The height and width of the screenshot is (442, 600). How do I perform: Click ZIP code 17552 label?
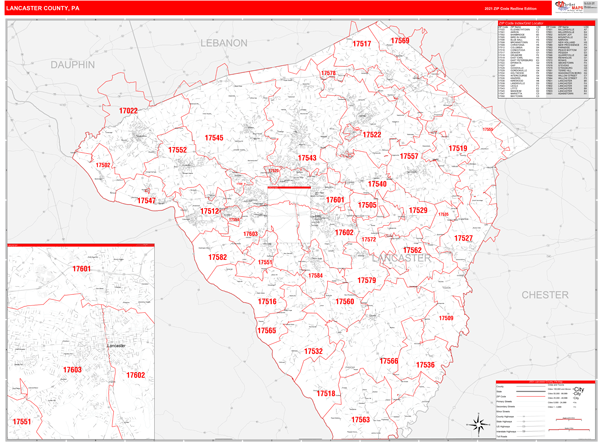point(178,150)
